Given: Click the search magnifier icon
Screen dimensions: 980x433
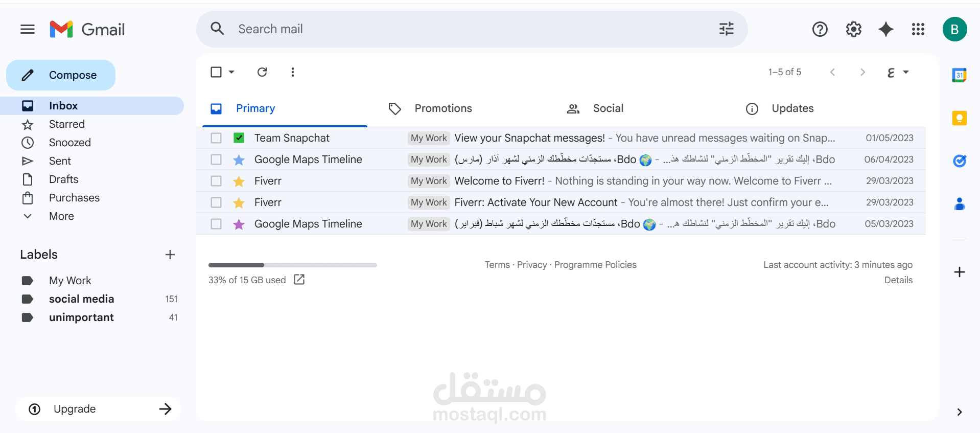Looking at the screenshot, I should tap(218, 29).
